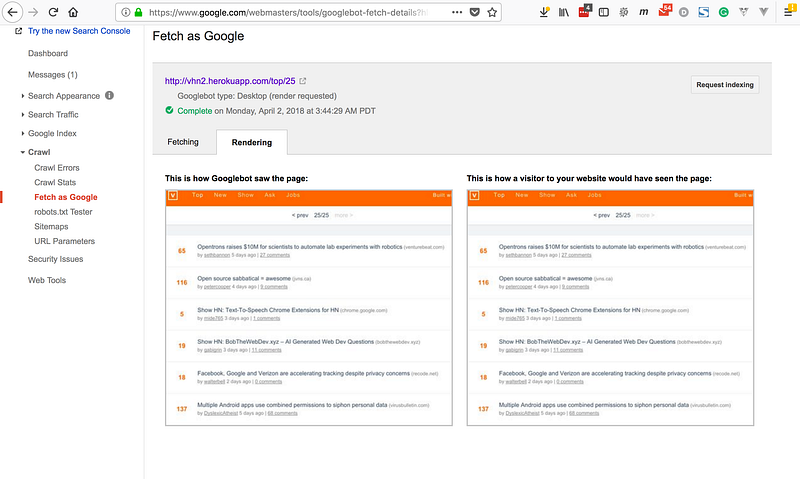Click the blue S extension icon
This screenshot has height=479, width=800.
pos(704,12)
